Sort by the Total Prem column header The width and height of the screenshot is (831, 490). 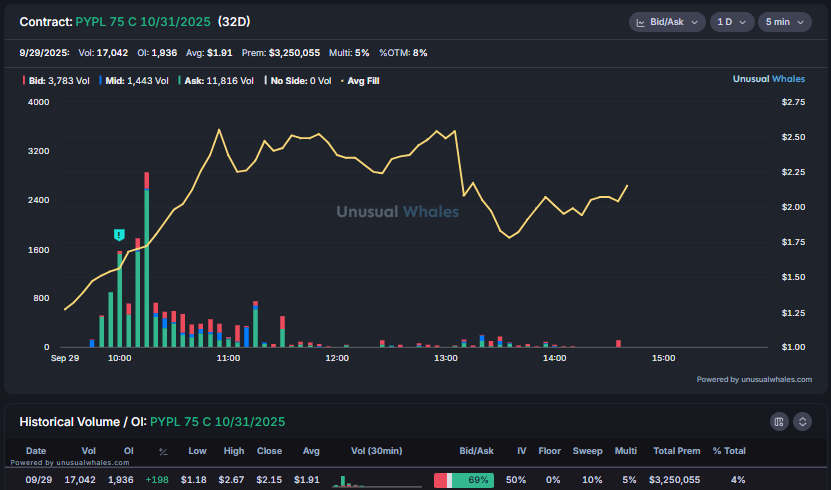click(x=675, y=452)
